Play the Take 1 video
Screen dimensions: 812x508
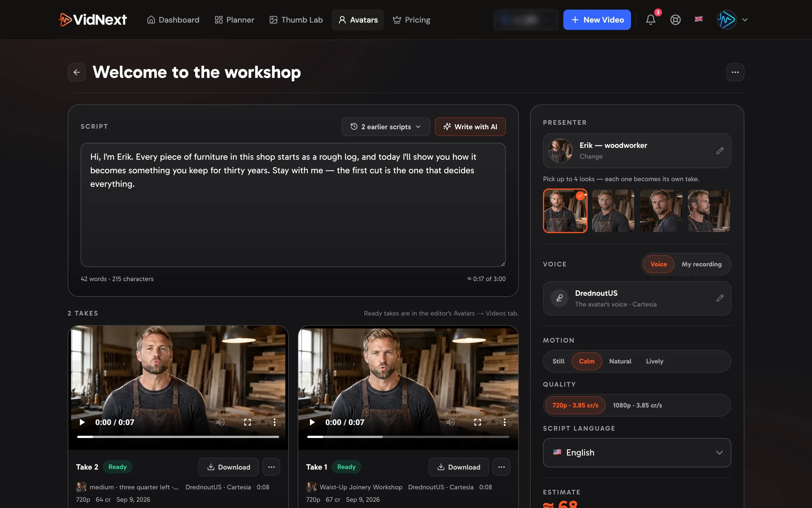(312, 422)
